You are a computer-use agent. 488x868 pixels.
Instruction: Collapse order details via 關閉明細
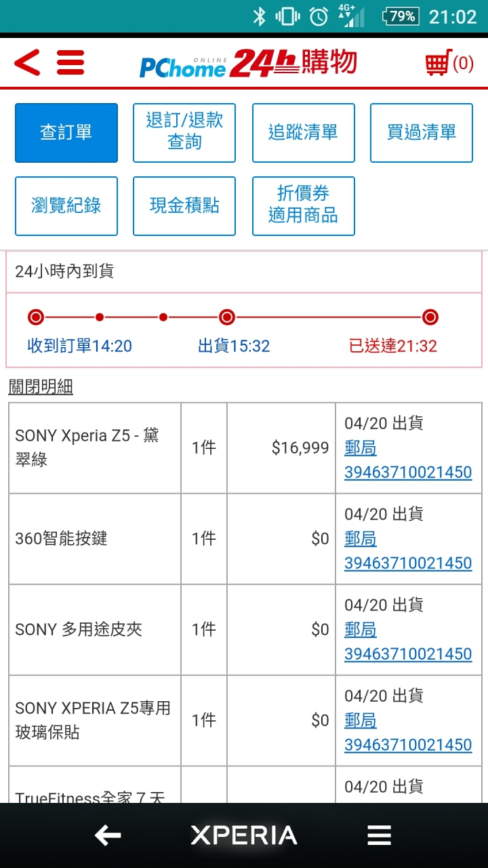click(41, 387)
